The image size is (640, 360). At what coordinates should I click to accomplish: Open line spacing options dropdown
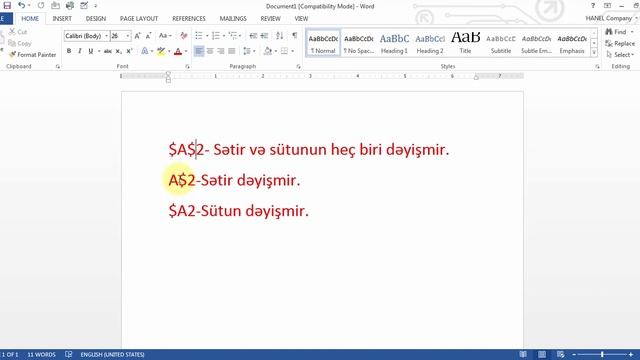point(249,51)
